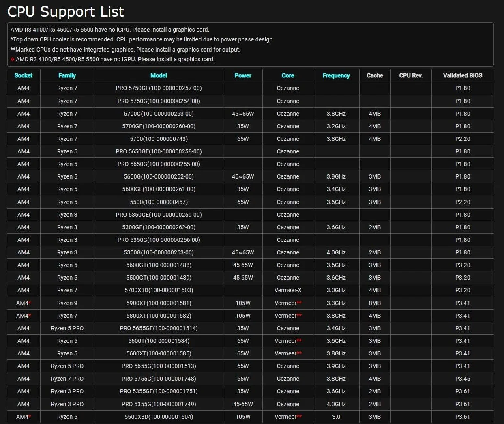Select model PRO 5750GE(100-000000257-00)
The image size is (504, 424).
(x=159, y=88)
